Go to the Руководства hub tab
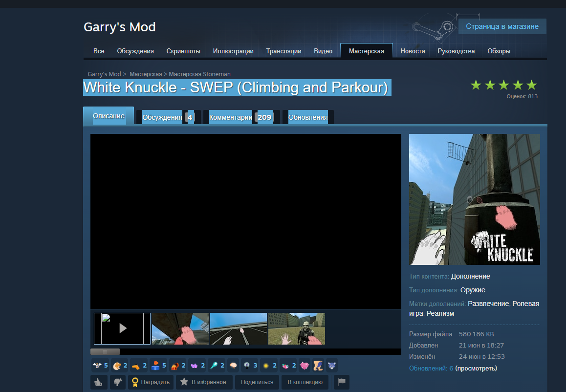Screen dimensions: 566x392 (x=456, y=51)
